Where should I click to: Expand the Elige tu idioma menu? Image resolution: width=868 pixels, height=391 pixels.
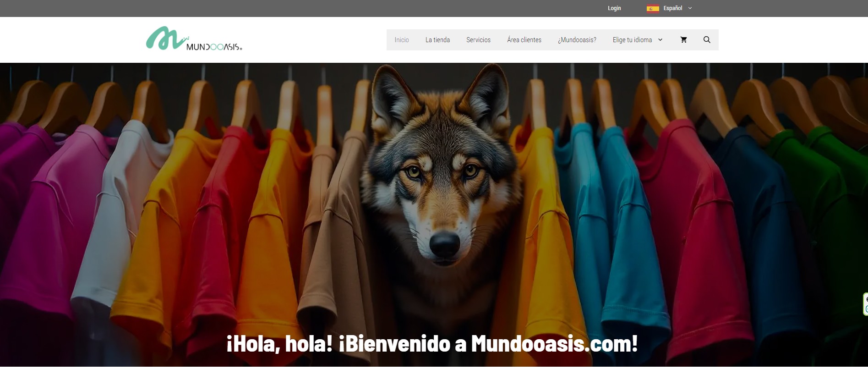click(638, 40)
